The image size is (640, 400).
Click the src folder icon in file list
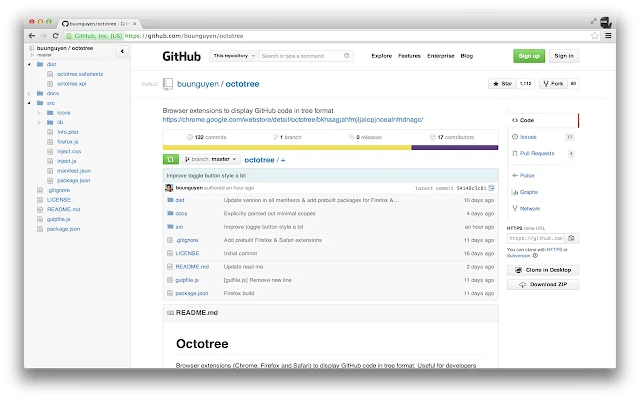click(170, 227)
